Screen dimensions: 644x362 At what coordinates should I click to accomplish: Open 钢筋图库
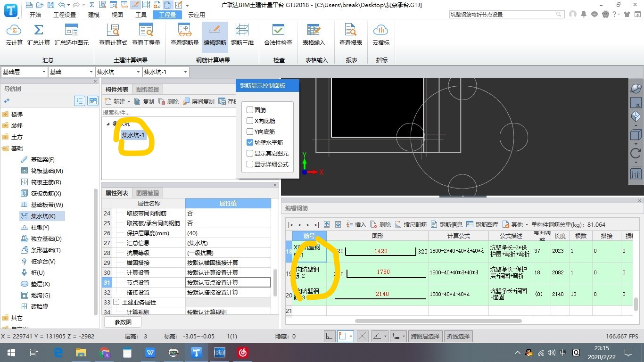click(x=482, y=224)
